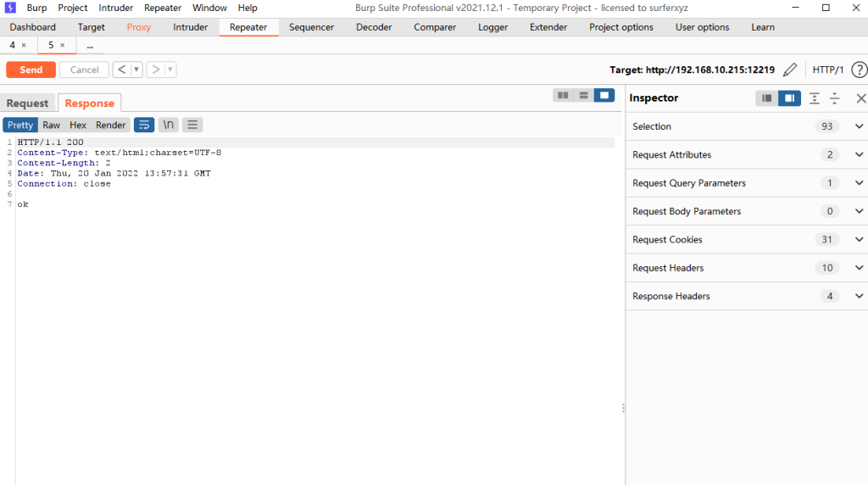The height and width of the screenshot is (485, 868).
Task: Open the Repeater menu
Action: 163,8
